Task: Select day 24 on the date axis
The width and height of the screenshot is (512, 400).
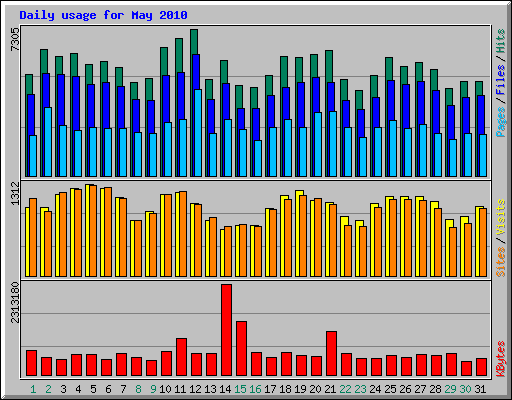Action: [x=375, y=389]
